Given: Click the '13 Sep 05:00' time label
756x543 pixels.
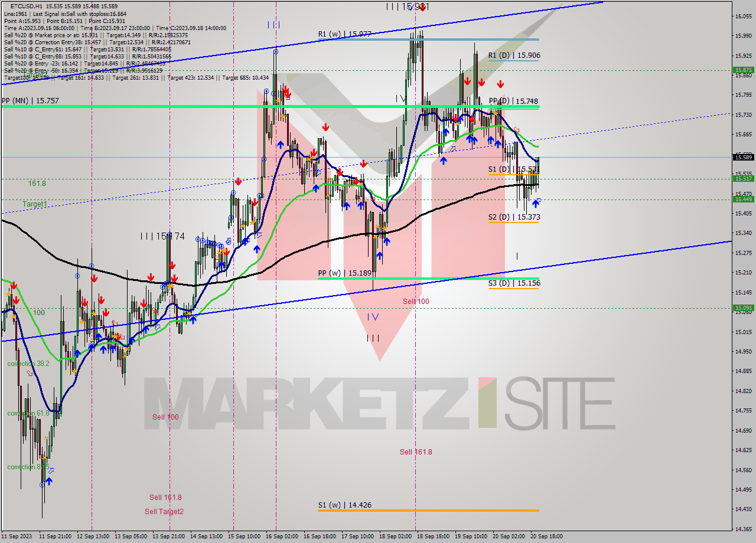Looking at the screenshot, I should pos(131,537).
